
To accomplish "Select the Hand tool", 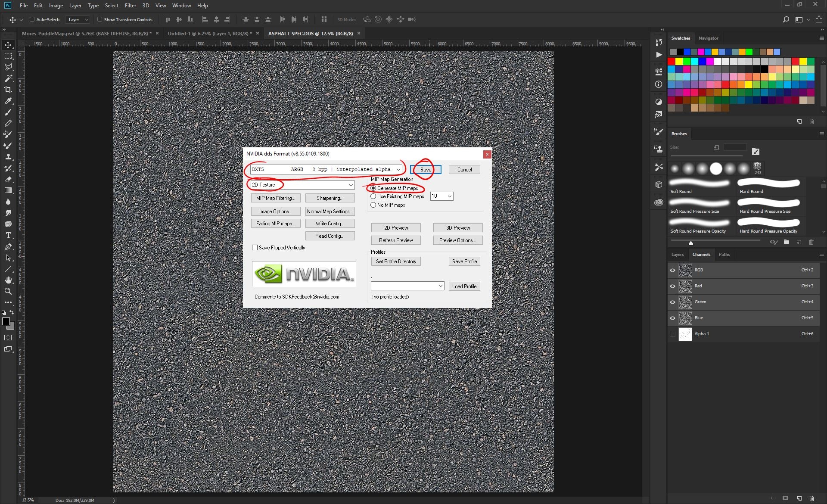I will (x=8, y=280).
